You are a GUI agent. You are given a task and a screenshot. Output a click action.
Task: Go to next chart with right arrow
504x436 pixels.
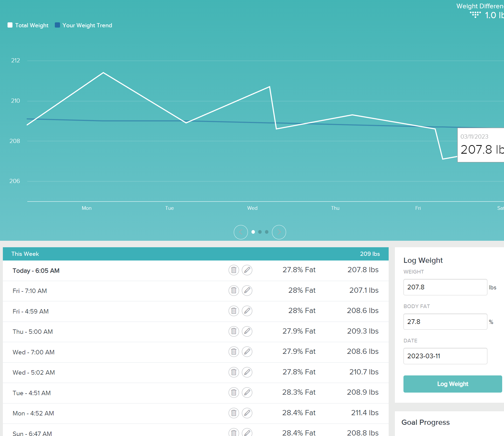pyautogui.click(x=279, y=232)
